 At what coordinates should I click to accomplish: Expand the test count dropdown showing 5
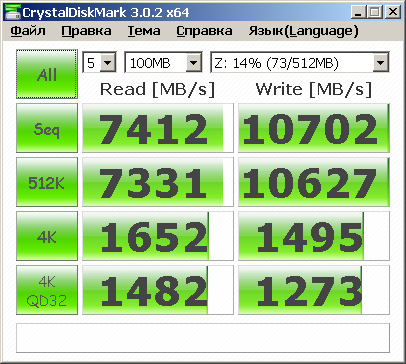(107, 62)
